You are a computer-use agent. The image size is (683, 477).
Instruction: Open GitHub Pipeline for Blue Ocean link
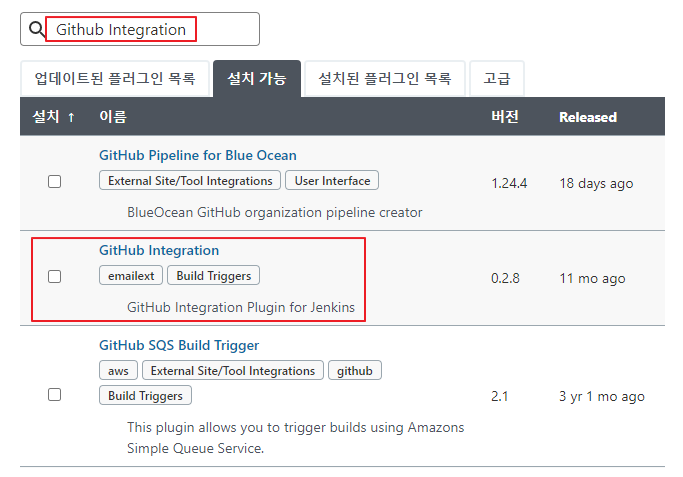pyautogui.click(x=198, y=155)
